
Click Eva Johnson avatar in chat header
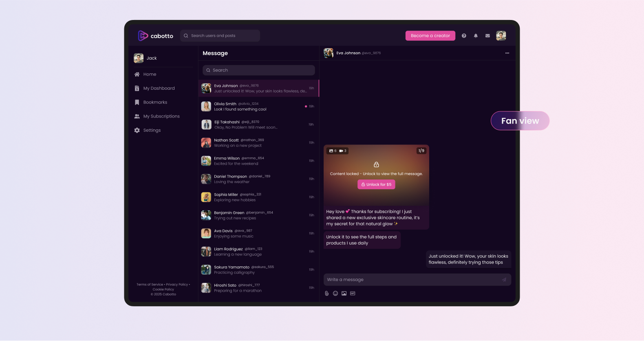tap(329, 53)
